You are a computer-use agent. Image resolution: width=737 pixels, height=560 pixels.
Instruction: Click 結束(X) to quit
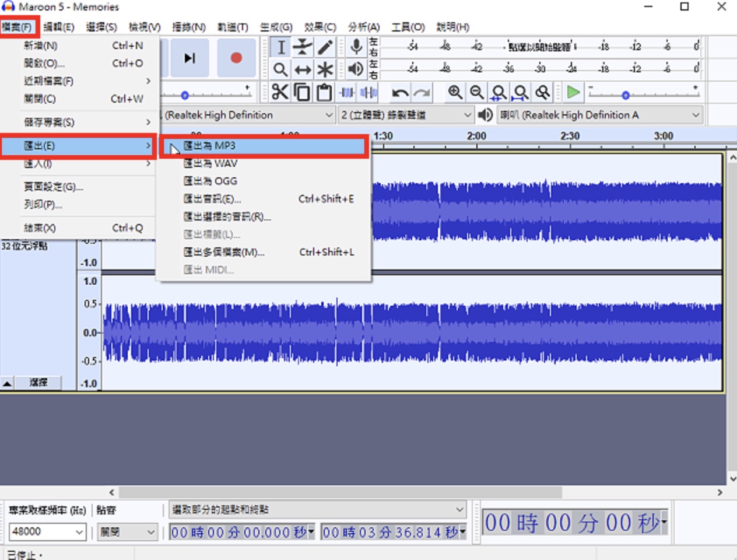coord(79,228)
